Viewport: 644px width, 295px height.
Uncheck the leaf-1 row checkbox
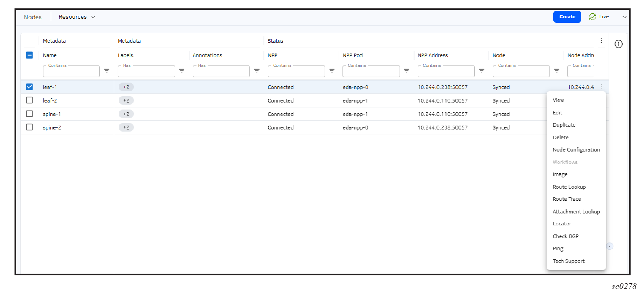[x=30, y=87]
